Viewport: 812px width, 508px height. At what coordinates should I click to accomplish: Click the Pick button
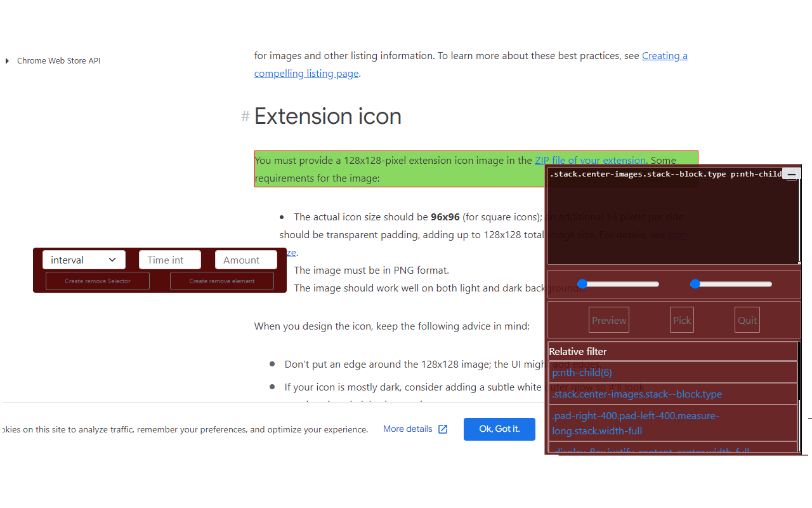tap(681, 319)
